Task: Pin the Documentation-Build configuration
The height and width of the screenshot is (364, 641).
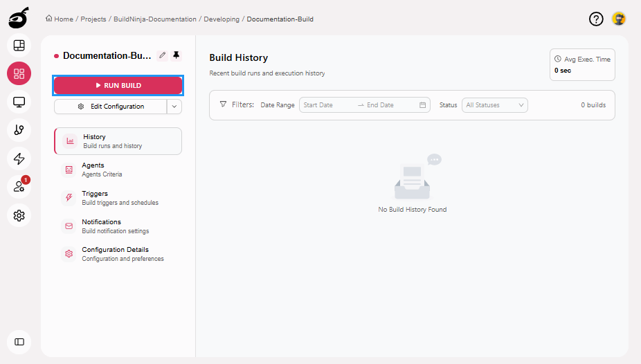Action: [x=176, y=55]
